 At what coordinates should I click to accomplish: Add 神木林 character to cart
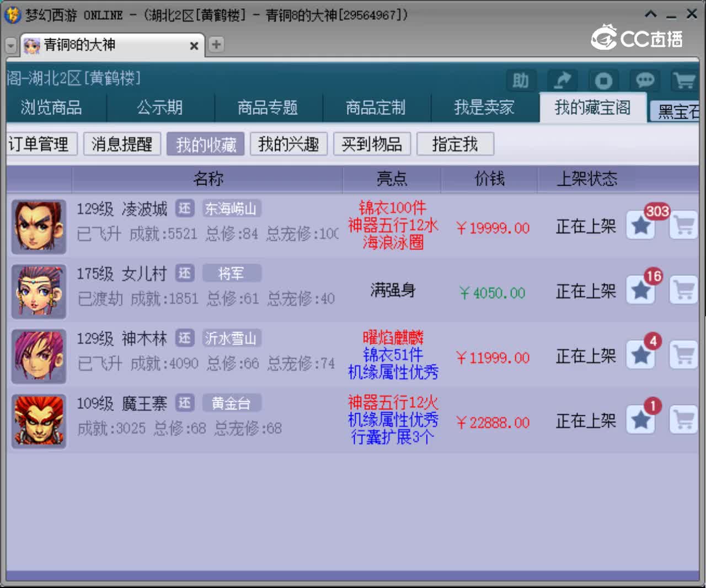point(684,355)
